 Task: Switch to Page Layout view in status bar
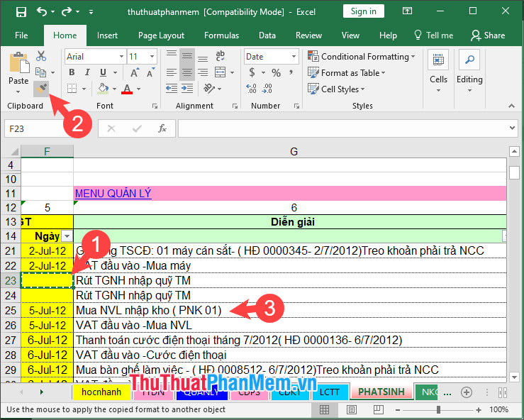(351, 409)
